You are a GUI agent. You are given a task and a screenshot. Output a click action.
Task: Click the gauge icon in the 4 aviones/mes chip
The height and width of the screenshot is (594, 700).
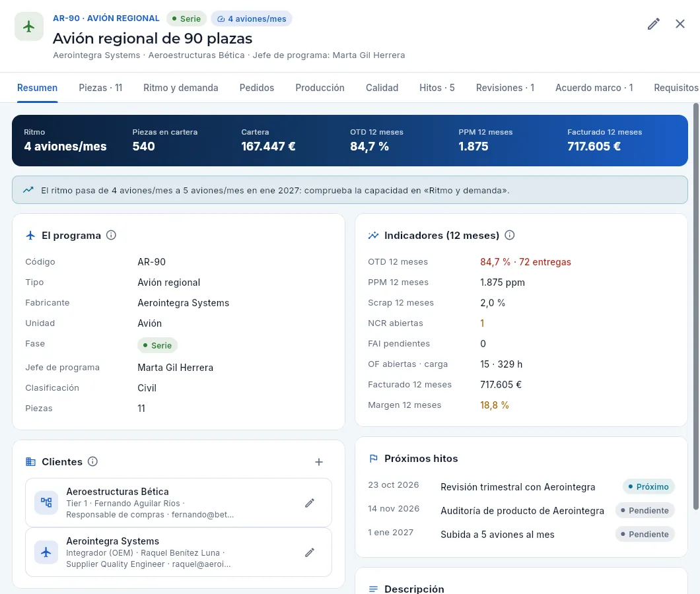click(x=221, y=18)
